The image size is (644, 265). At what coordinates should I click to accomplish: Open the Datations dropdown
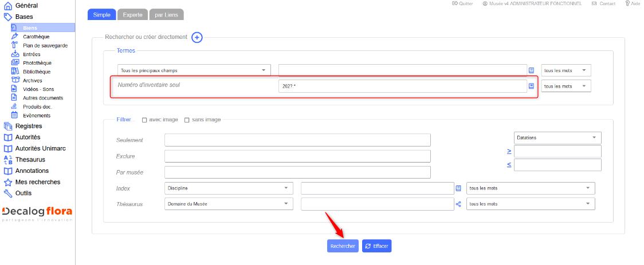point(557,138)
